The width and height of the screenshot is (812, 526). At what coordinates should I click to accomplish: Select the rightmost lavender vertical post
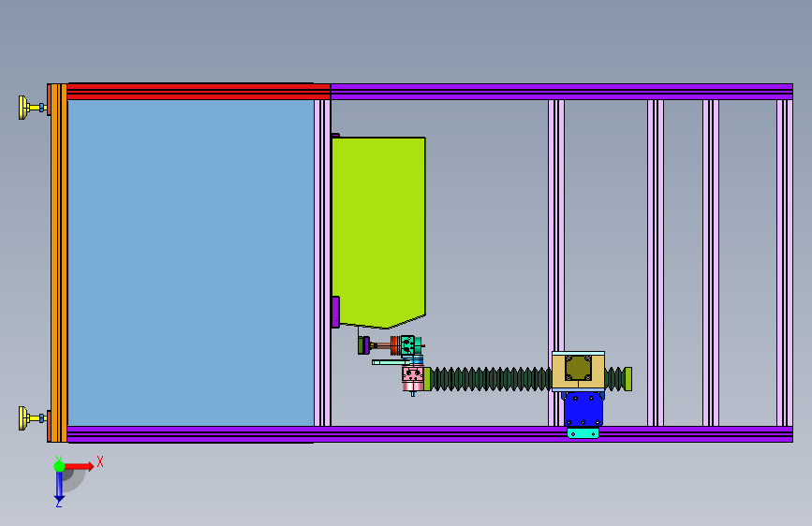785,263
